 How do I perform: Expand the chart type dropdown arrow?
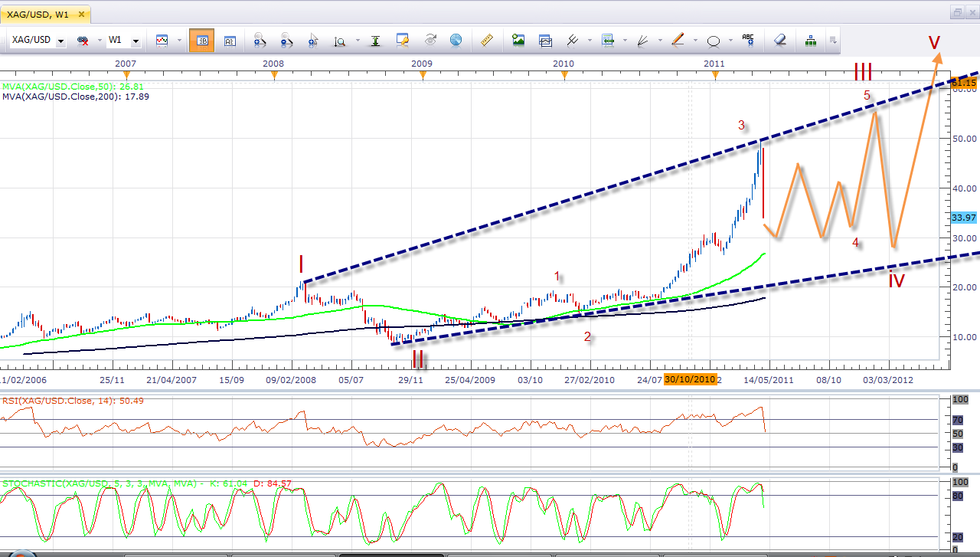179,41
